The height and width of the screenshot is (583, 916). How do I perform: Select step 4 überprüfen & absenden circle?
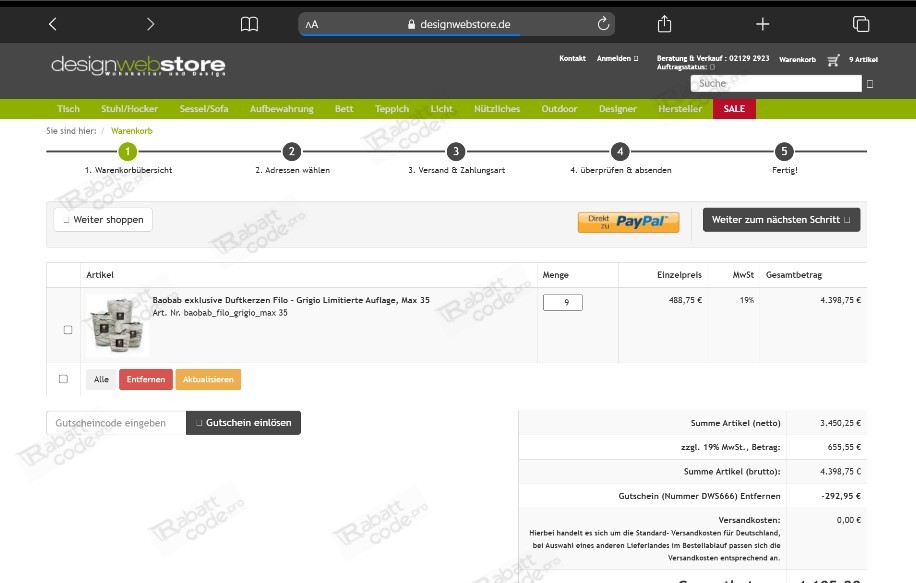(620, 151)
